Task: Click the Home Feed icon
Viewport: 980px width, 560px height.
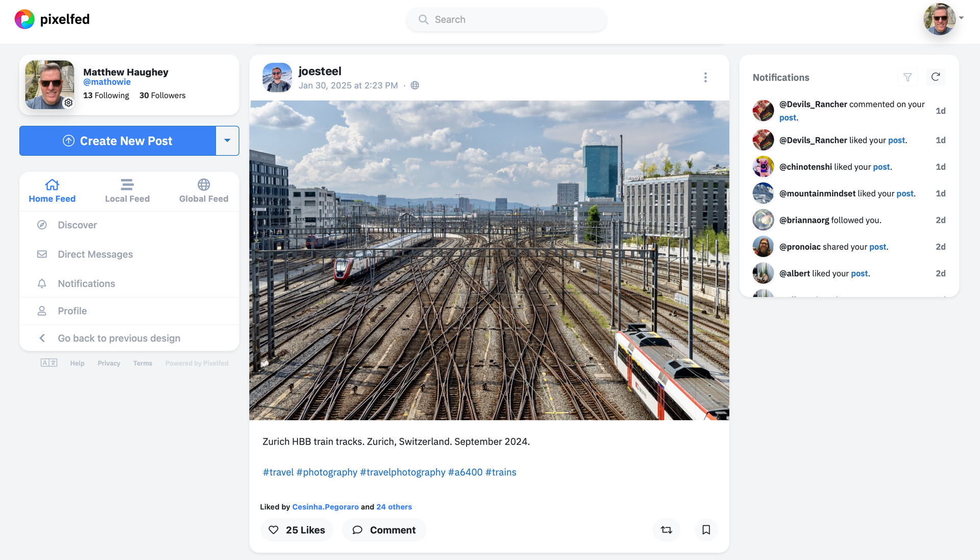Action: (52, 184)
